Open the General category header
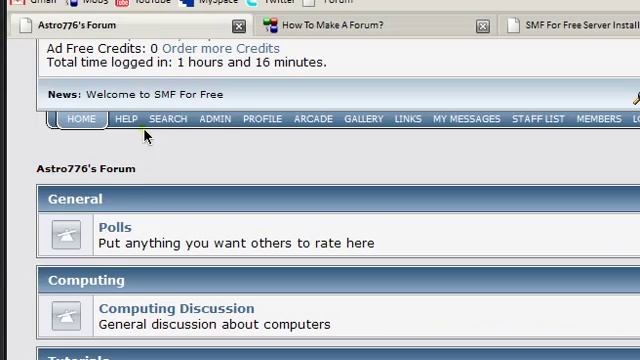 tap(75, 199)
